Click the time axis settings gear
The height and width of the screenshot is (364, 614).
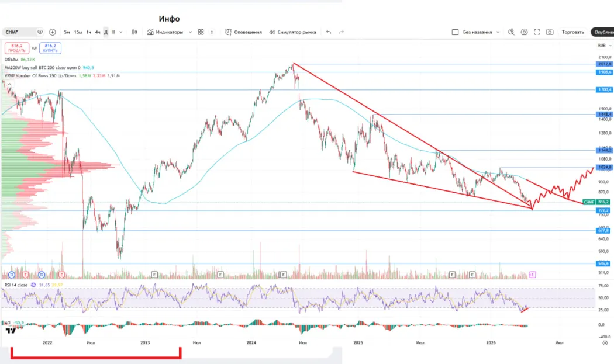click(605, 344)
